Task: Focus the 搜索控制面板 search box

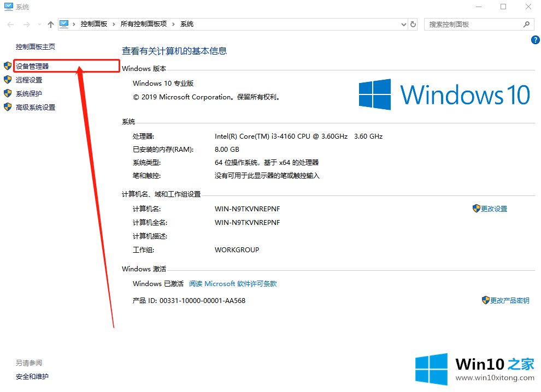Action: pos(479,25)
